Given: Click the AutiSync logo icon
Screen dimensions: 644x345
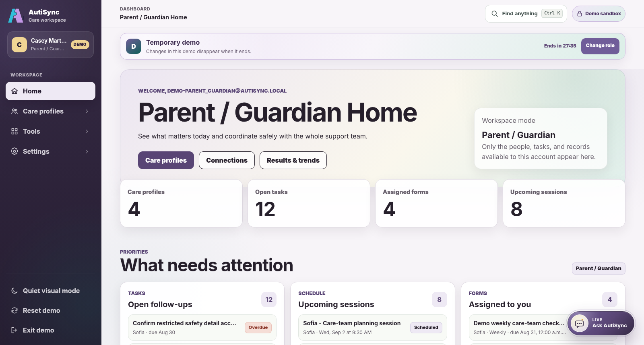Looking at the screenshot, I should coord(16,16).
